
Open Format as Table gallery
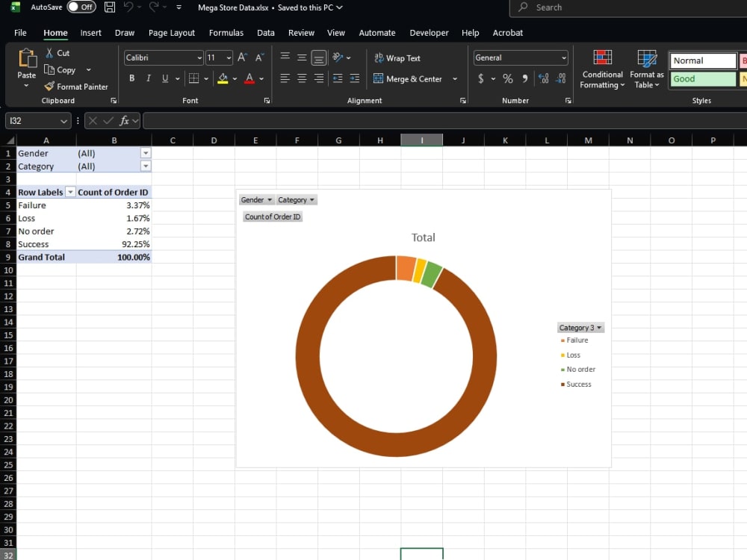646,69
